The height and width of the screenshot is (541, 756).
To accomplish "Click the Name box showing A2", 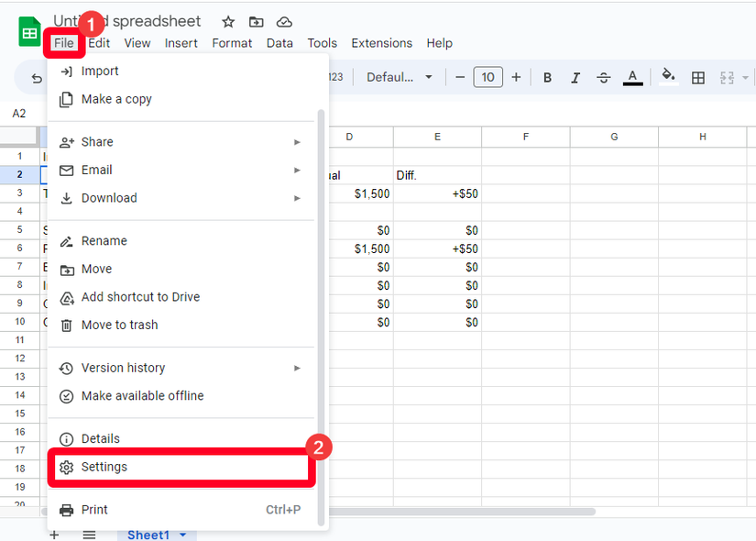I will click(19, 114).
